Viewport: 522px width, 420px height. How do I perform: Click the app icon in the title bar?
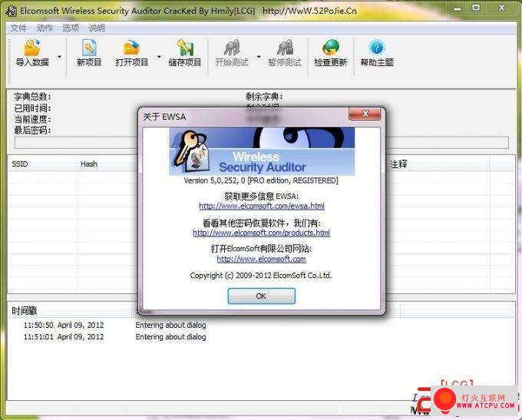click(12, 11)
